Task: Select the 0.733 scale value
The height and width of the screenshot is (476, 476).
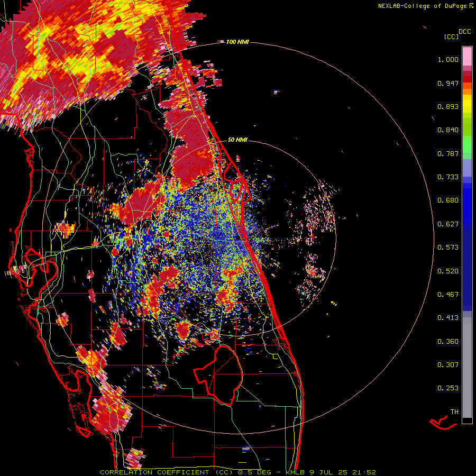Action: click(x=448, y=177)
